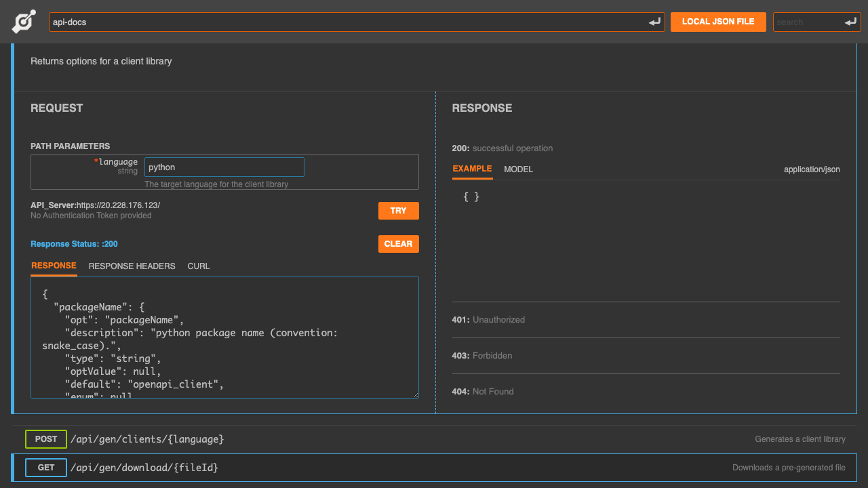The height and width of the screenshot is (488, 868).
Task: Focus the api-docs URL input field
Action: coord(357,22)
